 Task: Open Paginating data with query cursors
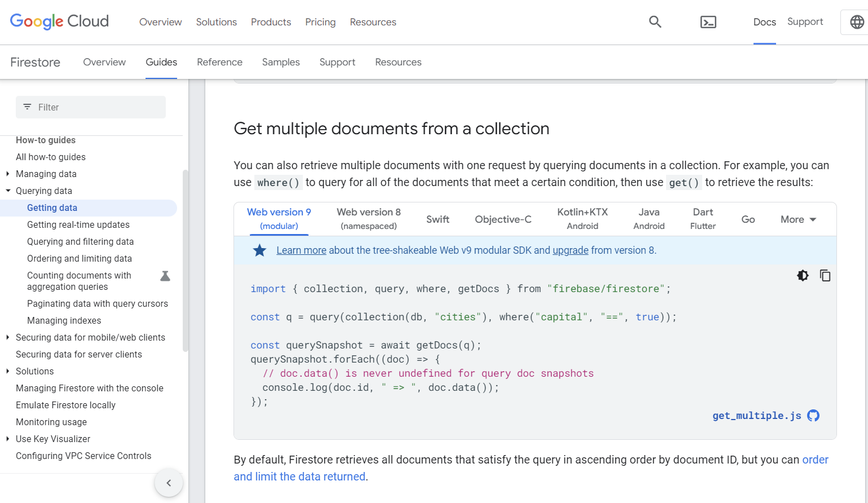(x=98, y=303)
